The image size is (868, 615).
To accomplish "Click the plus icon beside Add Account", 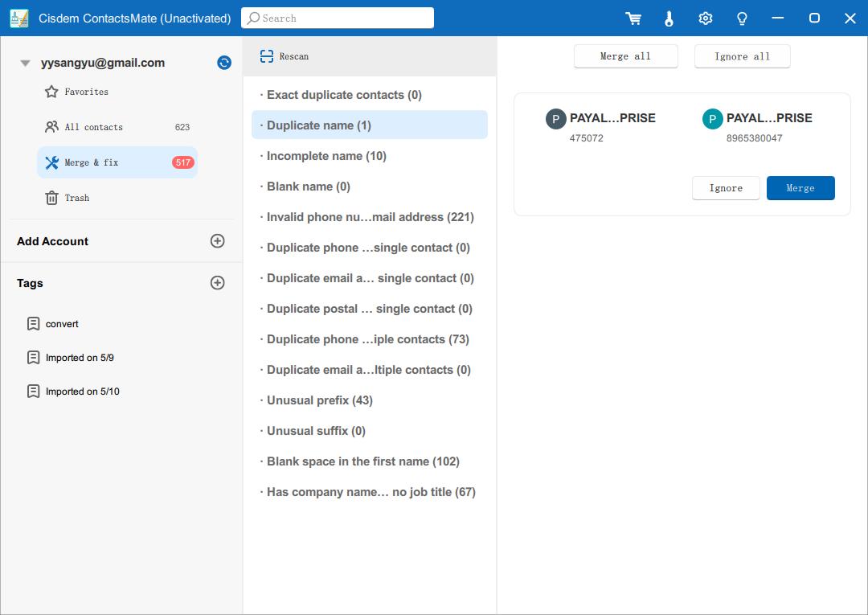I will tap(217, 241).
